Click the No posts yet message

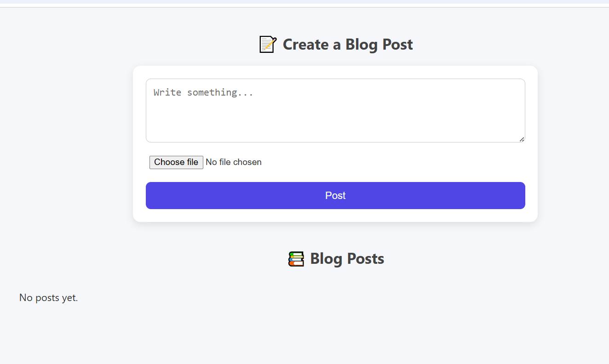point(49,298)
